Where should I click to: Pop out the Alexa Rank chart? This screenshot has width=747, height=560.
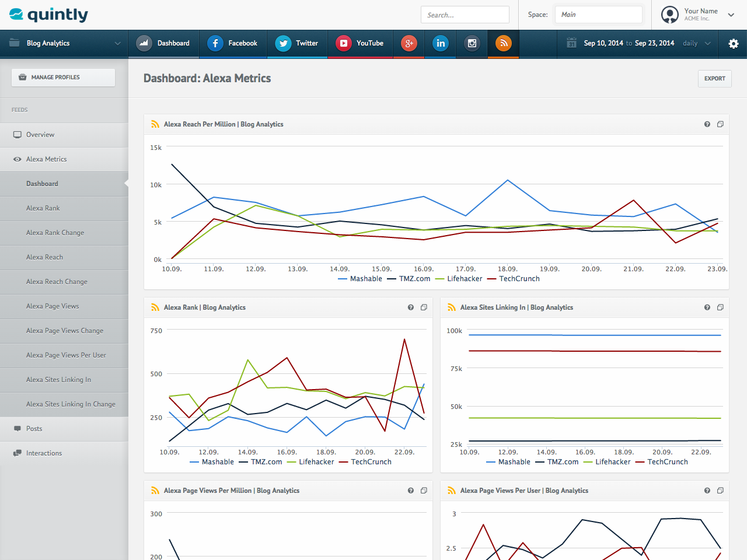click(424, 307)
